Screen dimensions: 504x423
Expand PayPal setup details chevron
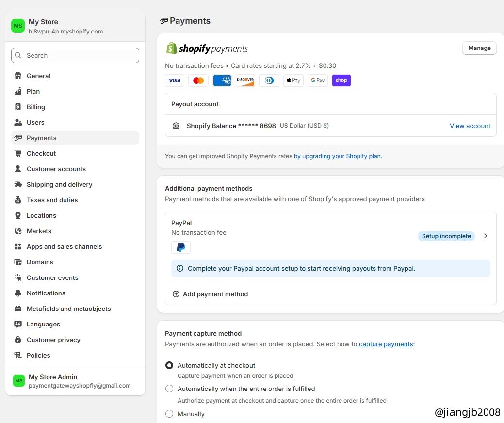click(x=486, y=236)
